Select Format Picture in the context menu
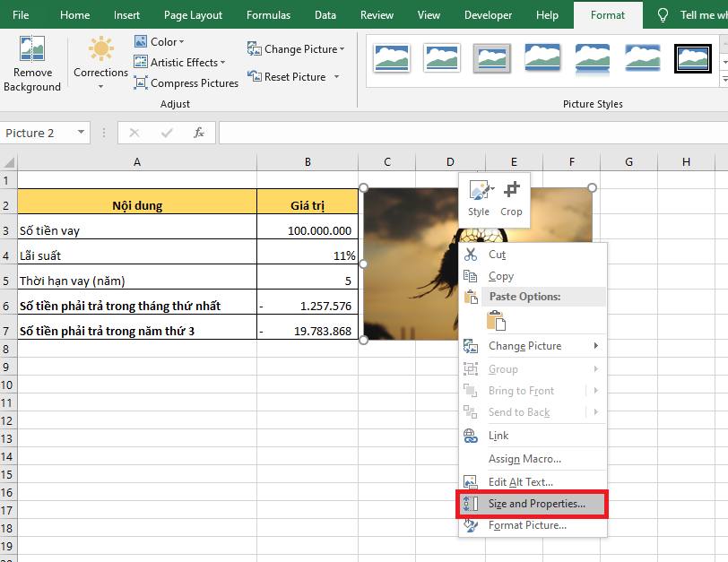This screenshot has width=728, height=562. pos(527,525)
